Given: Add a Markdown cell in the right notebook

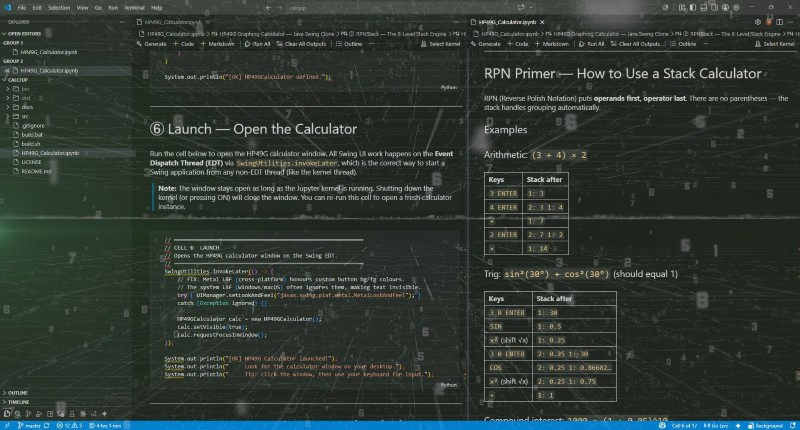Looking at the screenshot, I should click(552, 44).
